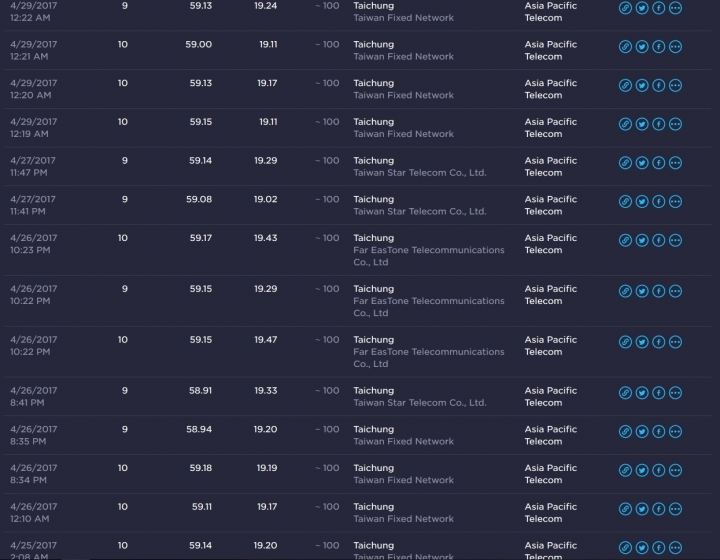Viewport: 720px width, 560px height.
Task: Copy link for the 4/26/2017 8:35 PM result
Action: pyautogui.click(x=625, y=431)
